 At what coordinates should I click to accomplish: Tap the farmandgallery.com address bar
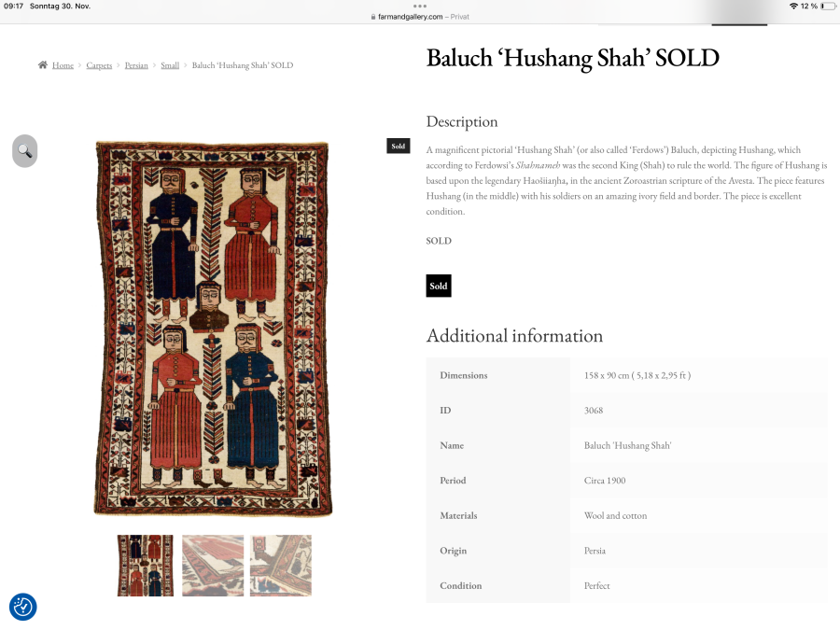(x=419, y=17)
